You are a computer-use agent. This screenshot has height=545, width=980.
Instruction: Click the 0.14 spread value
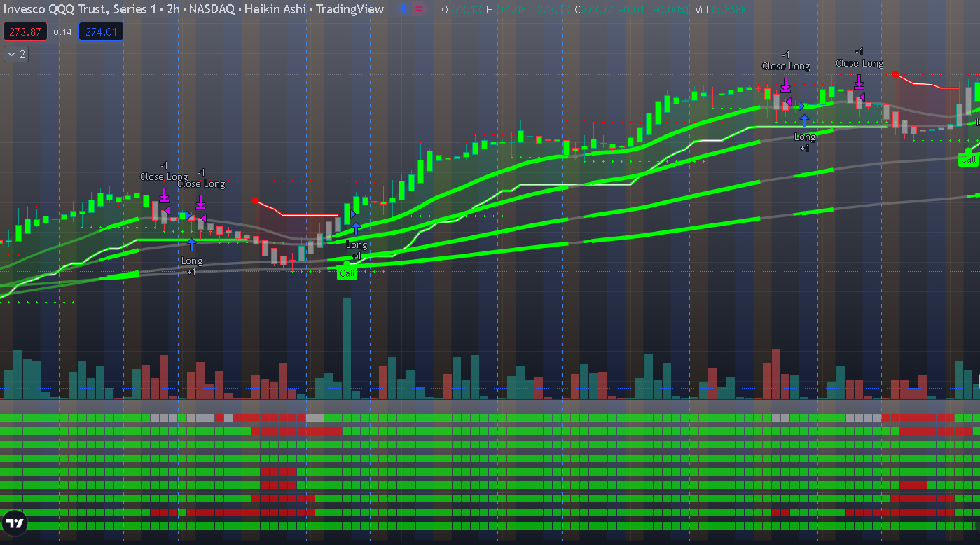tap(62, 32)
